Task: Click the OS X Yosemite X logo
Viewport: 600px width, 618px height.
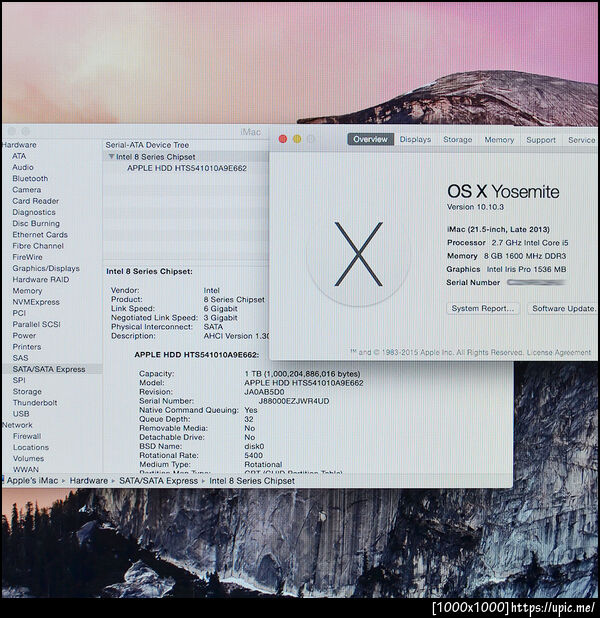Action: click(x=358, y=254)
